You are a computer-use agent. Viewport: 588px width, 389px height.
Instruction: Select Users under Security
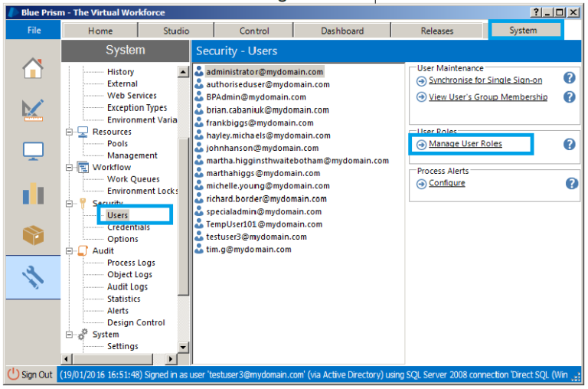click(x=117, y=215)
